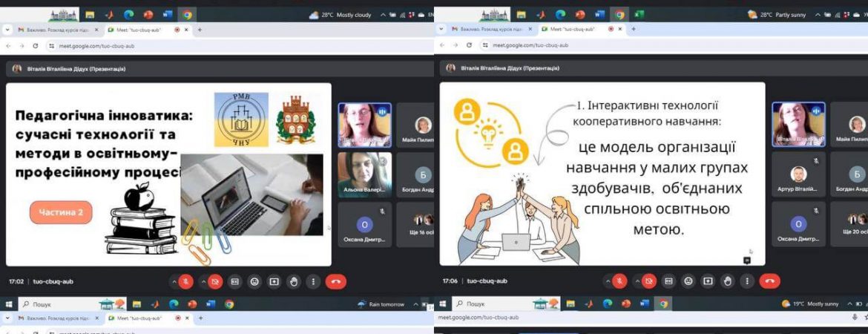868x334 pixels.
Task: Send emoji reaction in 17:02 Meet
Action: point(254,281)
